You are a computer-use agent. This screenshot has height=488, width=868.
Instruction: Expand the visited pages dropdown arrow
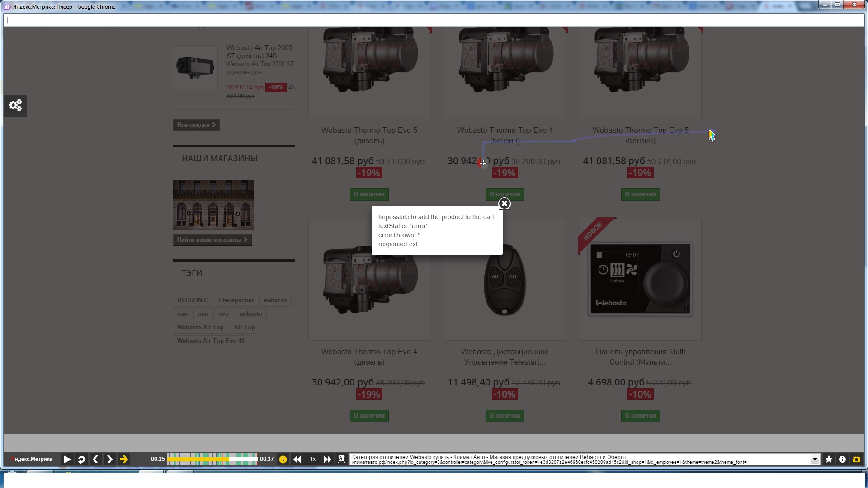coord(815,460)
